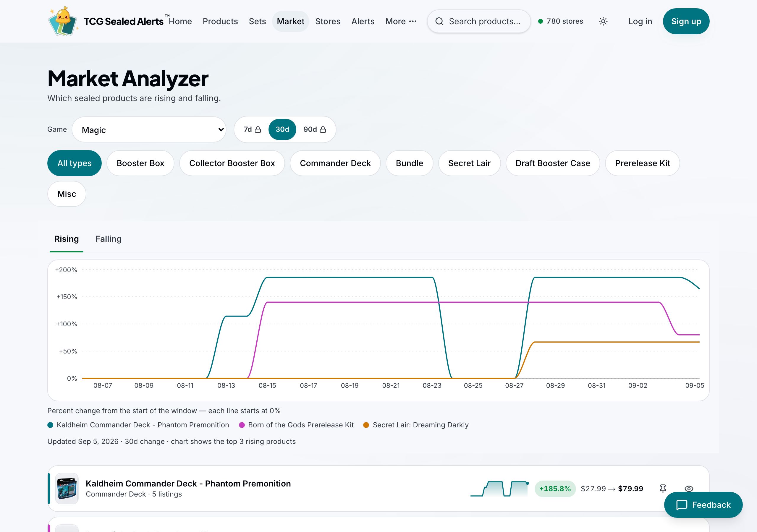Focus the Search products field

coord(479,21)
